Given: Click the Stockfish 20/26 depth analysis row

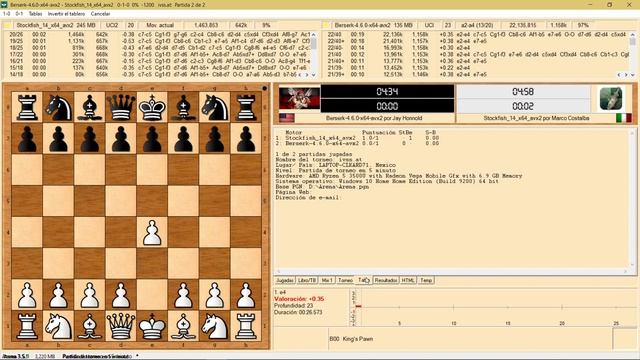Looking at the screenshot, I should [x=159, y=35].
